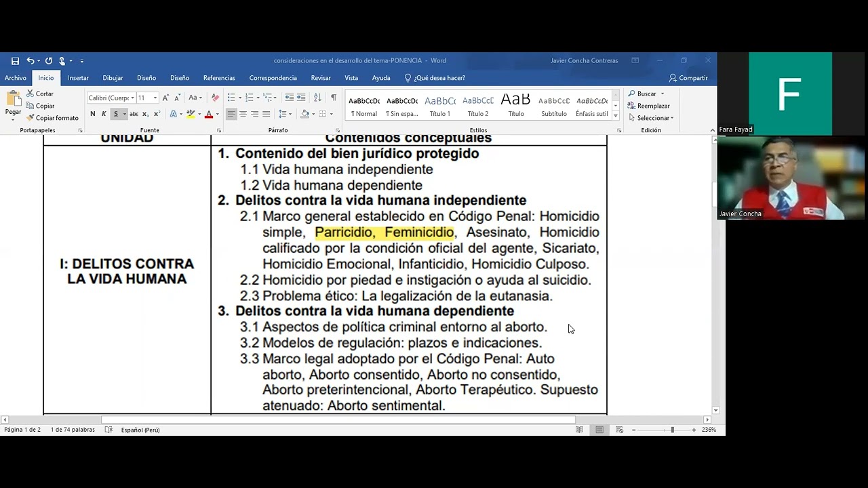The image size is (868, 488).
Task: Toggle italic (K) formatting
Action: point(104,114)
